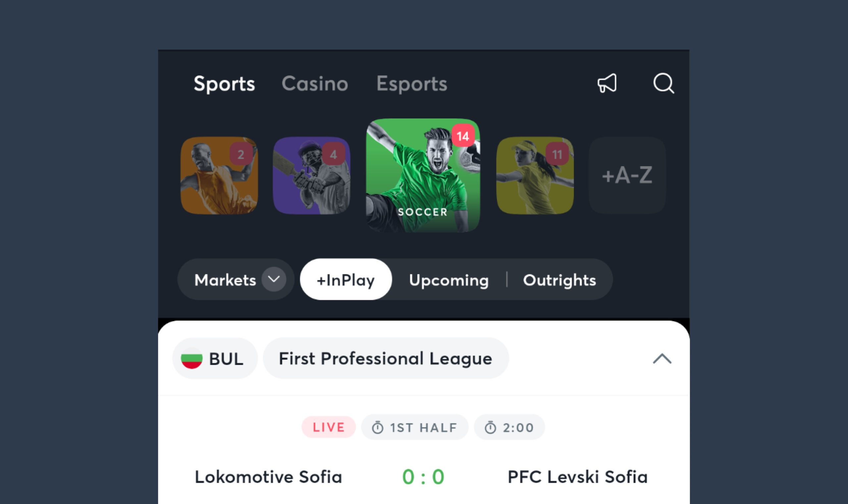Viewport: 848px width, 504px height.
Task: Open the +A-Z all sports tile
Action: [x=627, y=175]
